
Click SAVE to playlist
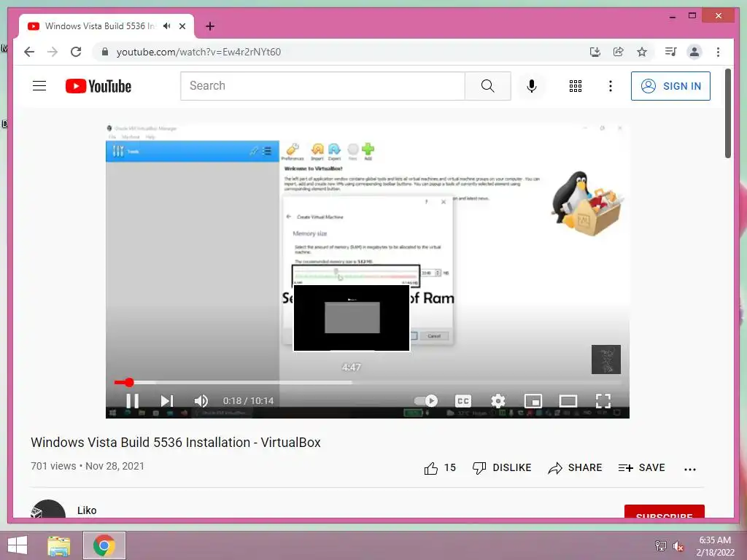point(642,468)
